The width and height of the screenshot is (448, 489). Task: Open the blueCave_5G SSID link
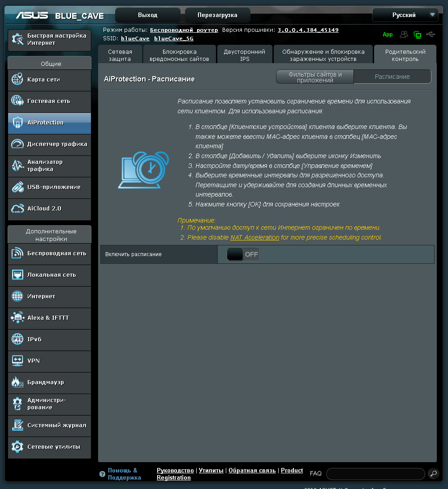coord(174,39)
